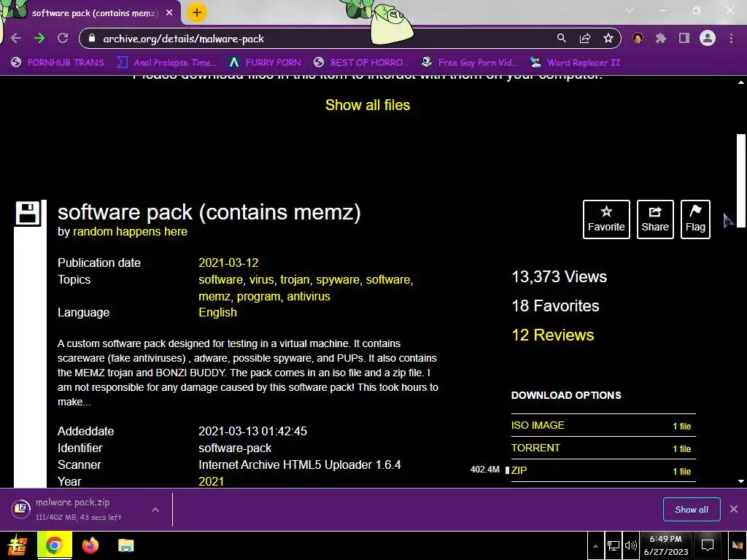This screenshot has height=560, width=747.
Task: Share this page from address bar
Action: [x=585, y=39]
